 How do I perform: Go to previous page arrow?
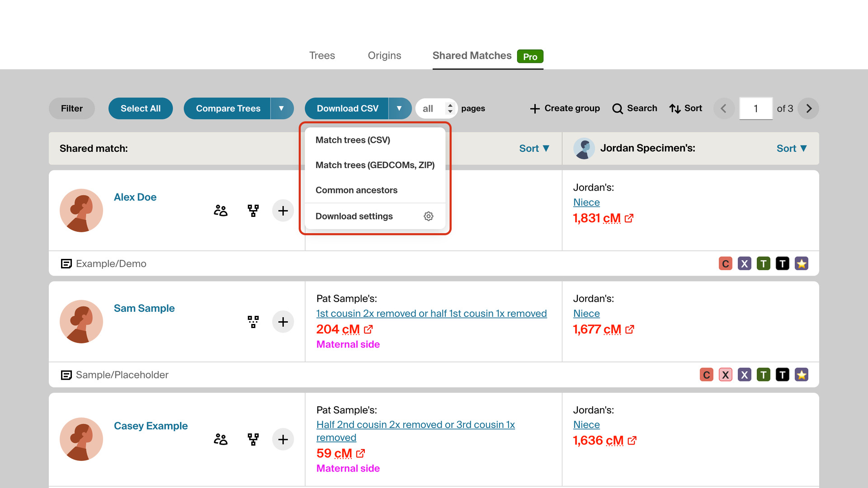pyautogui.click(x=724, y=108)
